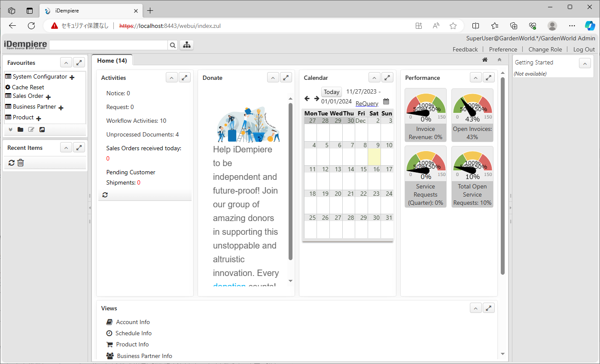Collapse the Views panel
This screenshot has width=600, height=364.
pos(476,308)
